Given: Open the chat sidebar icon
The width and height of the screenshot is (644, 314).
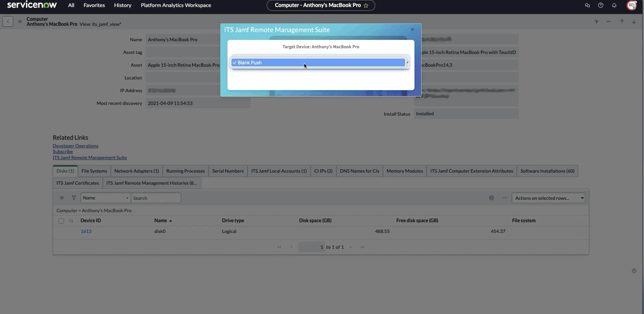Looking at the screenshot, I should [587, 5].
